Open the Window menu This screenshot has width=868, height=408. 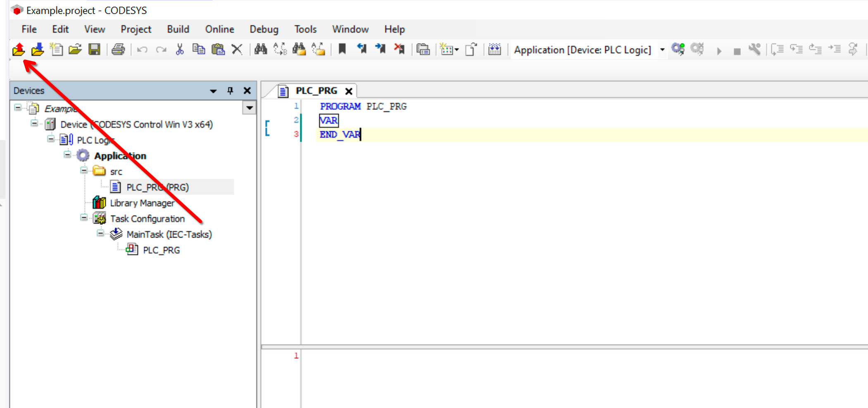coord(350,29)
